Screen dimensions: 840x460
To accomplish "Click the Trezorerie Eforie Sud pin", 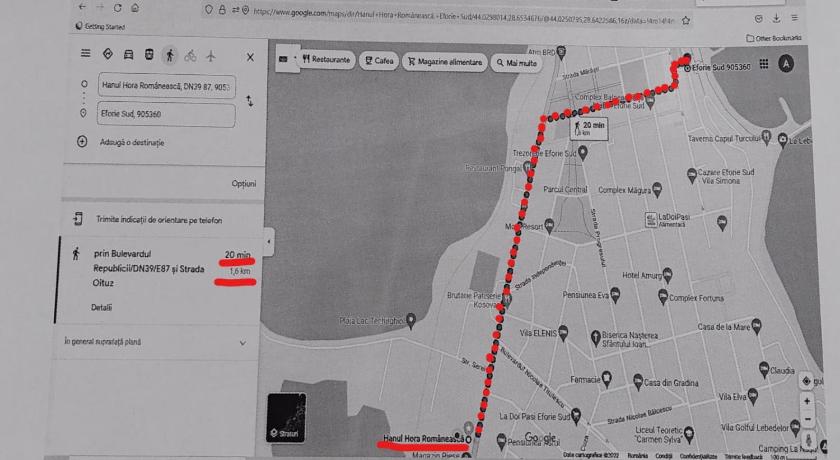I will click(x=583, y=154).
